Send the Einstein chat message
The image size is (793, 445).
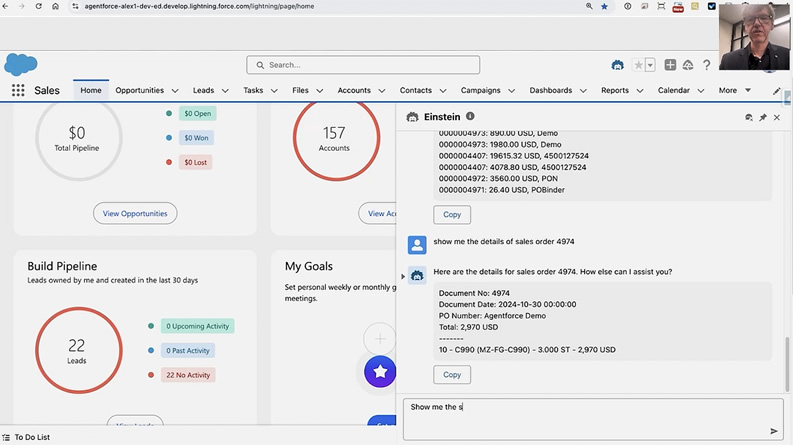773,431
